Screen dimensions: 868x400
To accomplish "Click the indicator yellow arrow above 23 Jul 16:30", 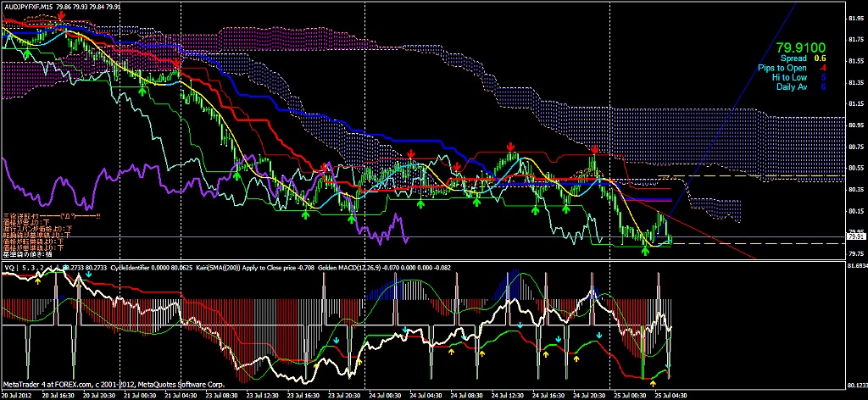I will [316, 365].
